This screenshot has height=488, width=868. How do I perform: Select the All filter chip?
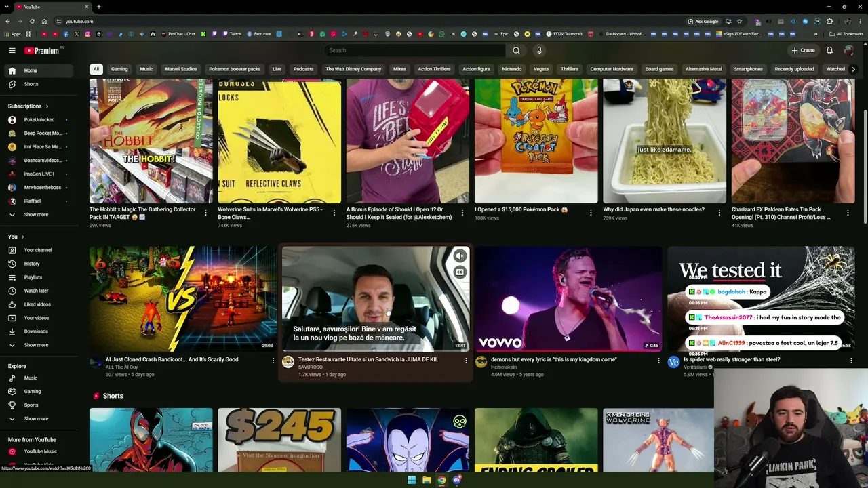coord(96,69)
